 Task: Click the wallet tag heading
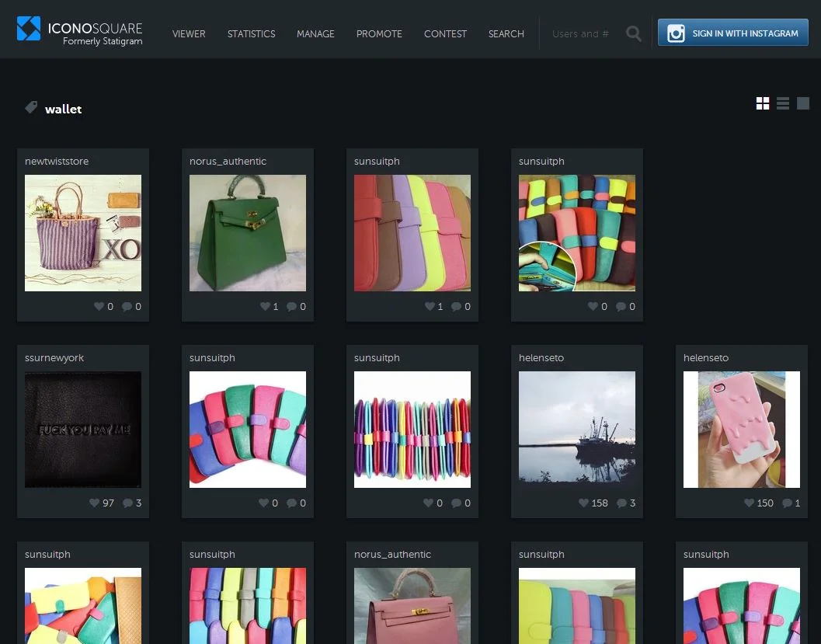pyautogui.click(x=64, y=109)
